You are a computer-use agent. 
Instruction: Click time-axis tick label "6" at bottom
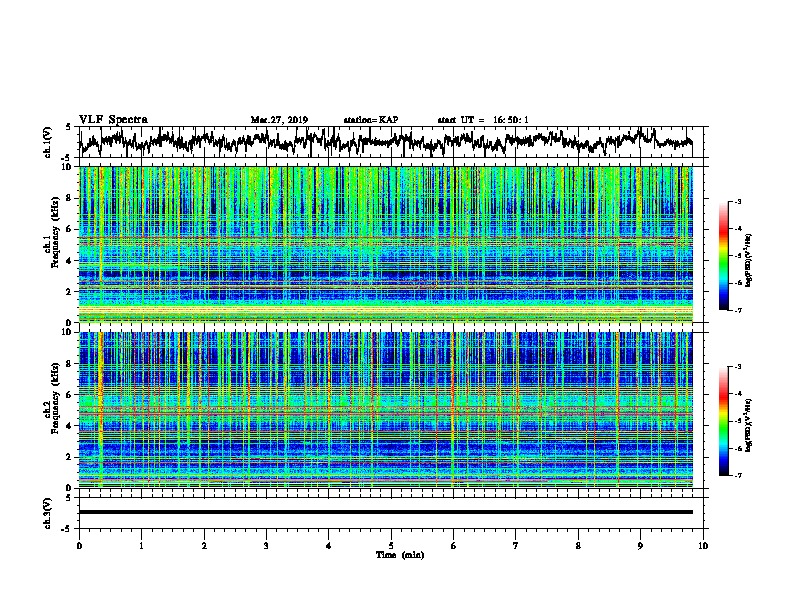coord(453,546)
